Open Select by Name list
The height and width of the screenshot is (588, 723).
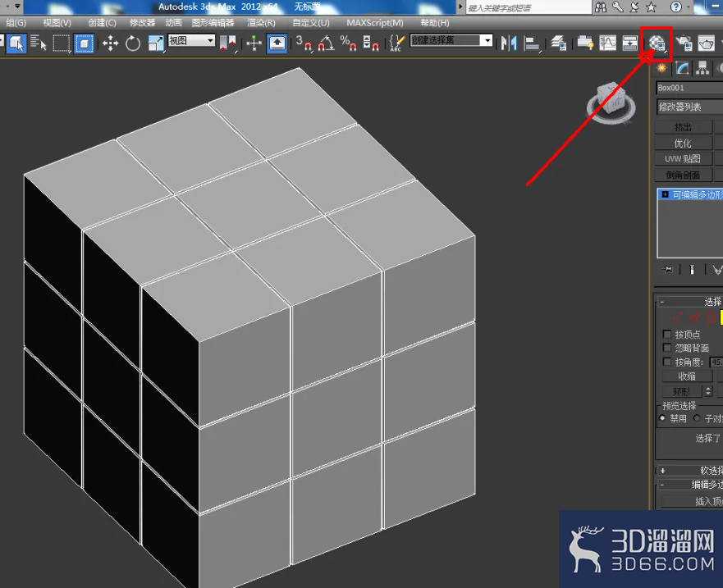(39, 43)
